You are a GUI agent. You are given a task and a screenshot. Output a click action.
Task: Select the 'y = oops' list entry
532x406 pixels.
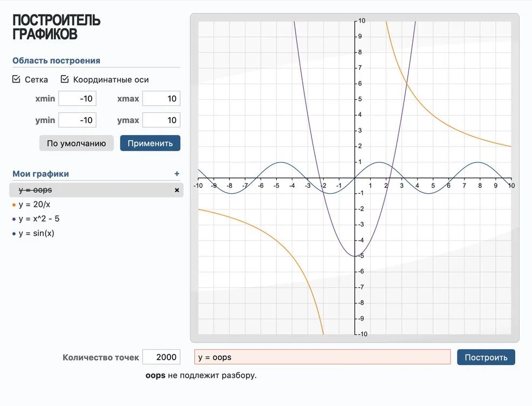click(97, 190)
